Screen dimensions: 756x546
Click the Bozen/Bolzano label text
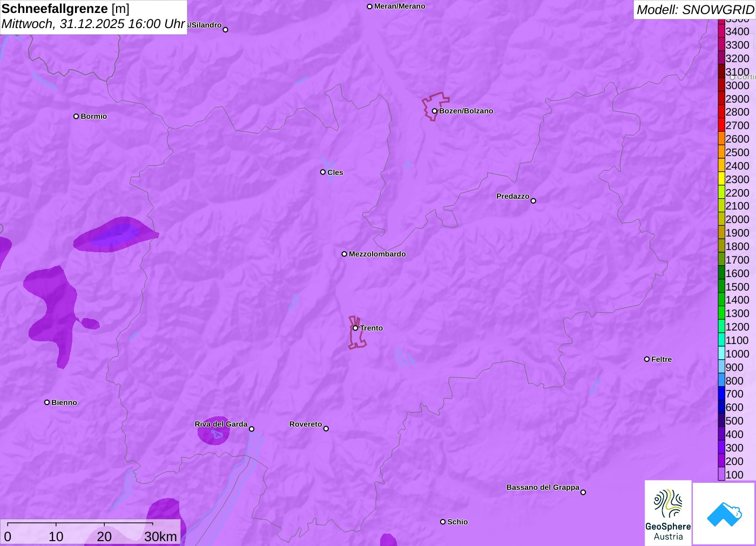(x=466, y=111)
